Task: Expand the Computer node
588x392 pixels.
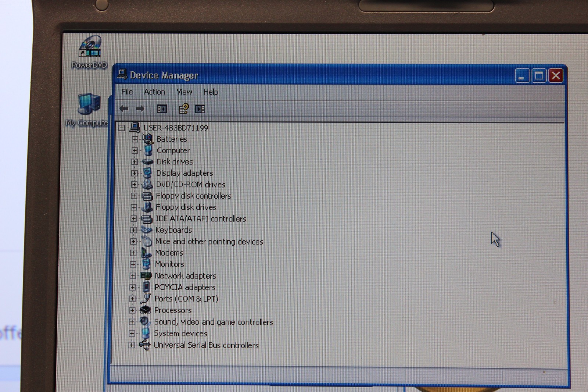Action: 135,150
